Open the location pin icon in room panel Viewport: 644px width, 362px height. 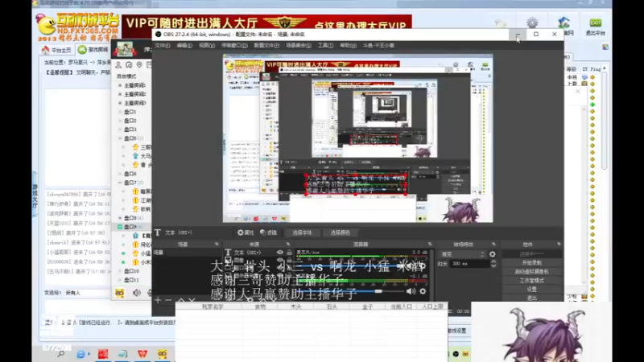coord(139,65)
